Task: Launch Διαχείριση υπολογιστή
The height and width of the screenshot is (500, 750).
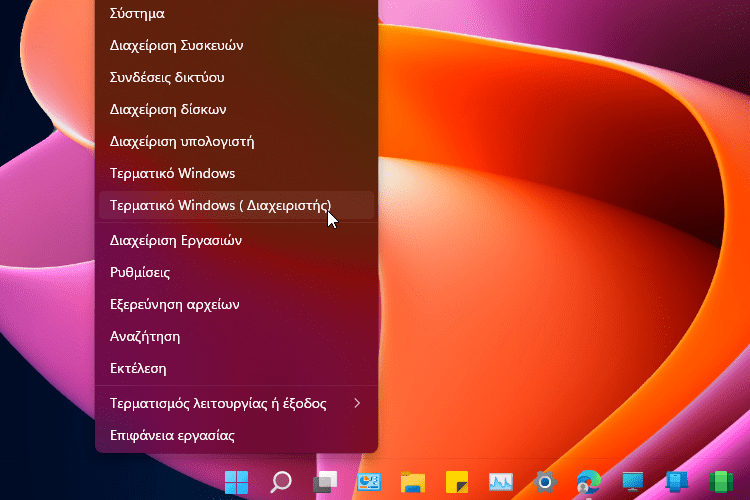Action: (236, 142)
